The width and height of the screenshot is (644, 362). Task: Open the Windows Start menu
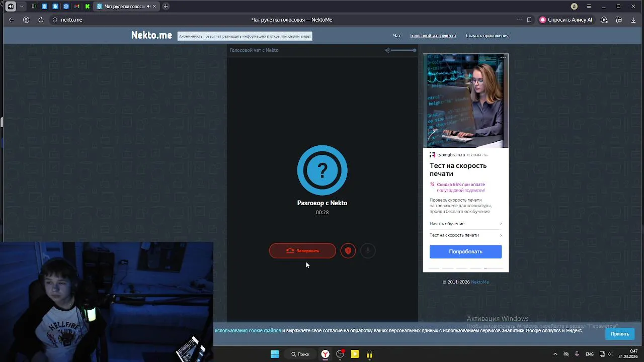[275, 354]
